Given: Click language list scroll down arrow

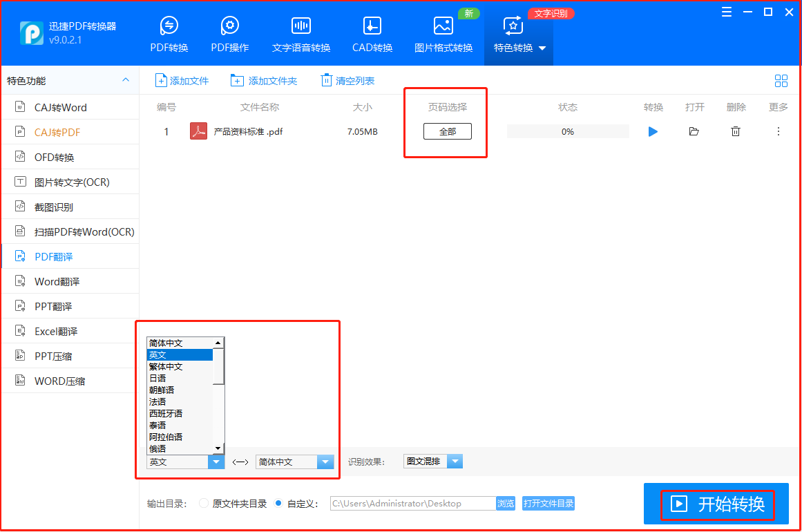Looking at the screenshot, I should click(x=218, y=448).
